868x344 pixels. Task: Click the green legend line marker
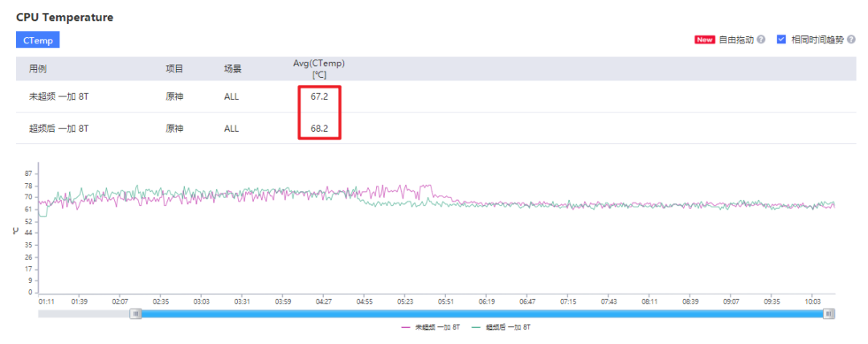[x=477, y=328]
